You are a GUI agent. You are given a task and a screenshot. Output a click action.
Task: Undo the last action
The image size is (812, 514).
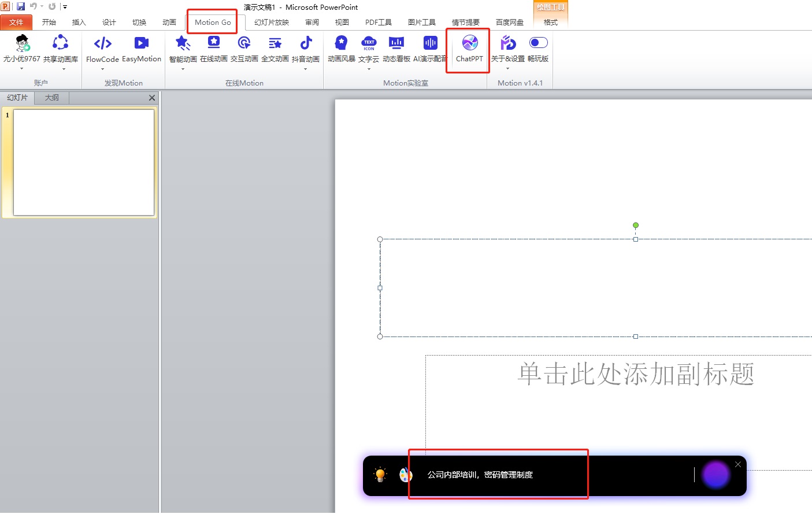[33, 6]
